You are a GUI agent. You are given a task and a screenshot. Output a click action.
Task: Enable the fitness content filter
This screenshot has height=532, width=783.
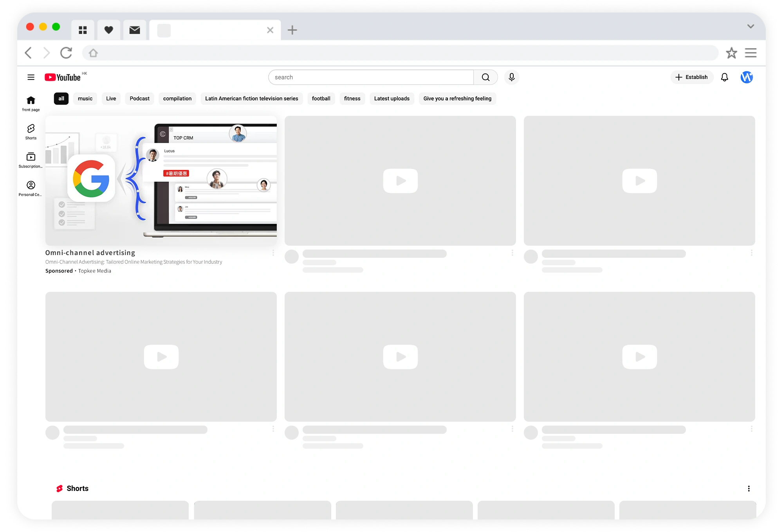tap(352, 99)
